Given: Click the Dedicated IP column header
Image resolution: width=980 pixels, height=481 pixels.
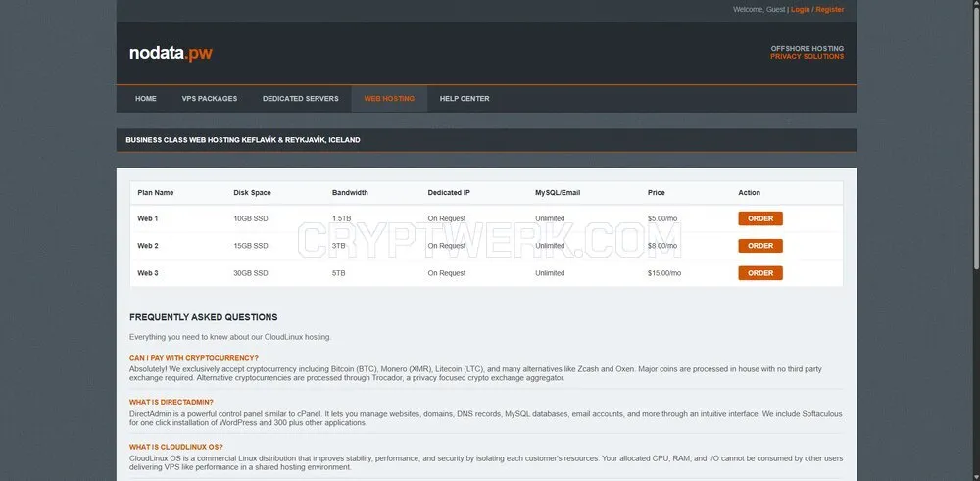Looking at the screenshot, I should tap(449, 192).
